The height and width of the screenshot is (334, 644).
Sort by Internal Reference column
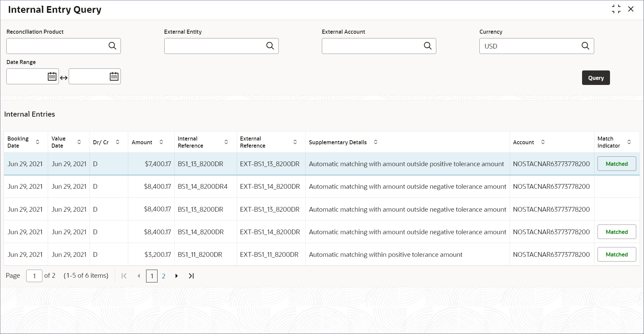pyautogui.click(x=226, y=142)
